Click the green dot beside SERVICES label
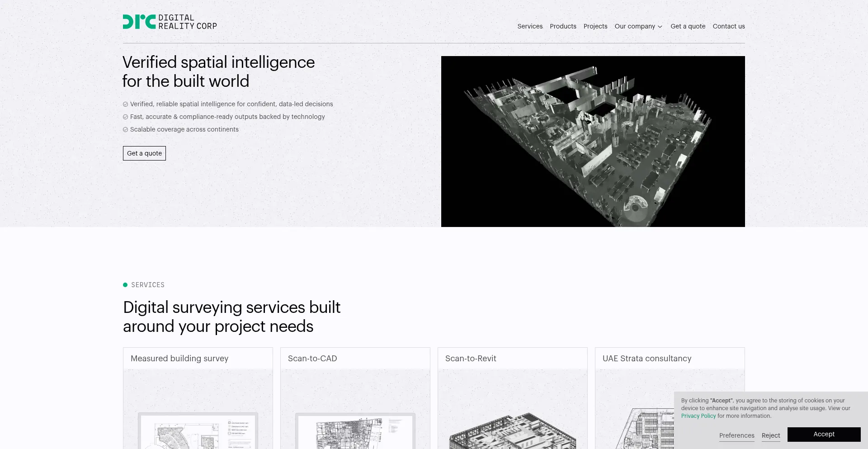 coord(125,285)
